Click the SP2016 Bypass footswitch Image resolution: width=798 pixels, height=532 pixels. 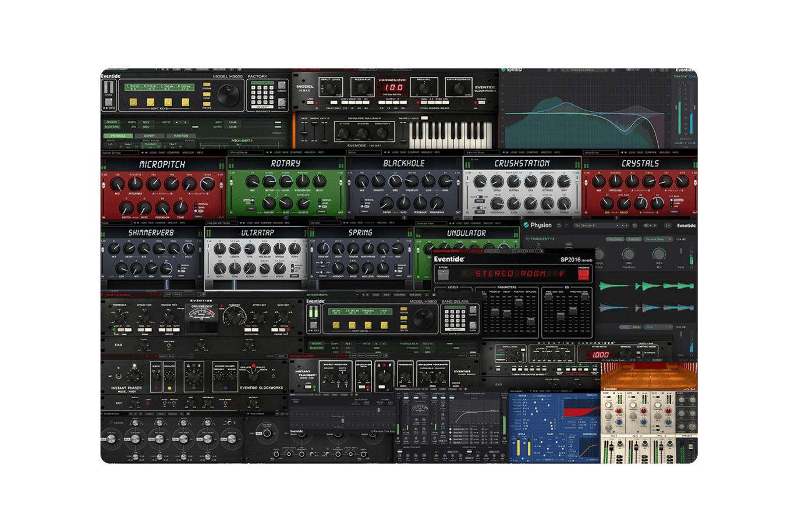coord(443,275)
